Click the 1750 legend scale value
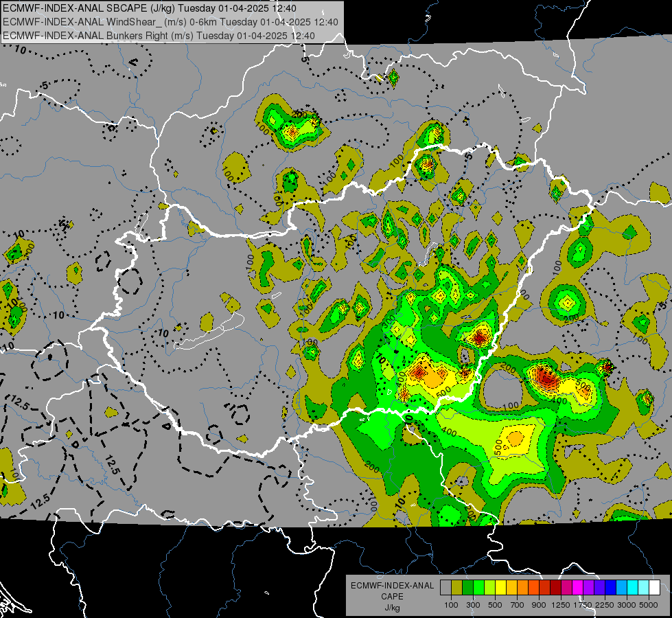 point(583,605)
